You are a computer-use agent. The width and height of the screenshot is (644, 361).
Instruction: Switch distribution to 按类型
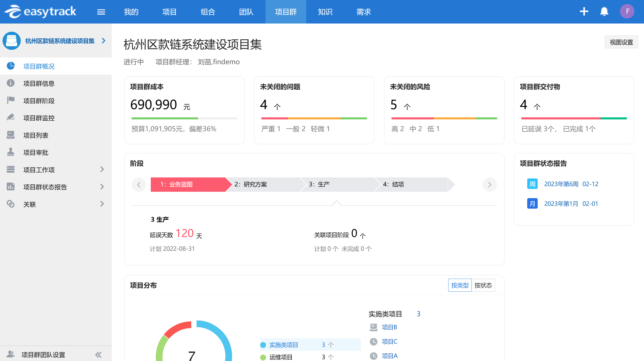pos(460,285)
